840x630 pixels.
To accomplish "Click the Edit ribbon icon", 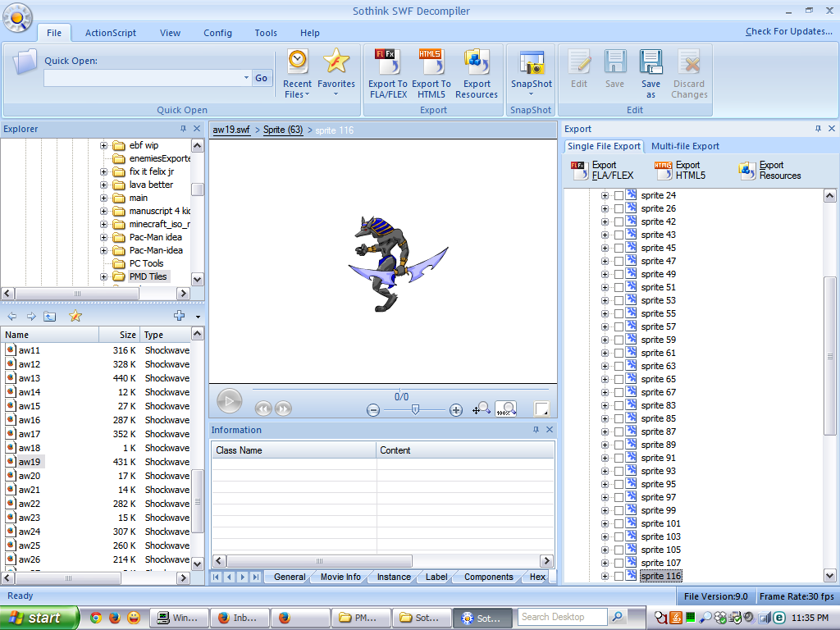I will [578, 69].
